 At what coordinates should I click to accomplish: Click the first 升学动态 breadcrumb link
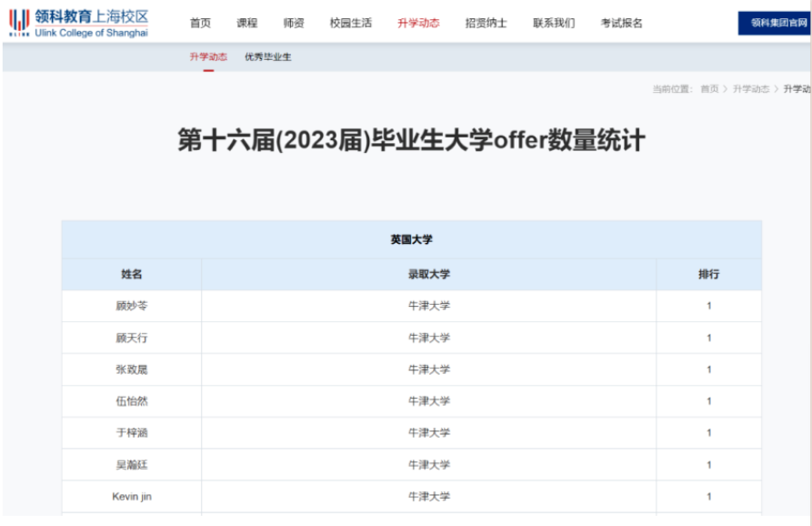coord(750,89)
